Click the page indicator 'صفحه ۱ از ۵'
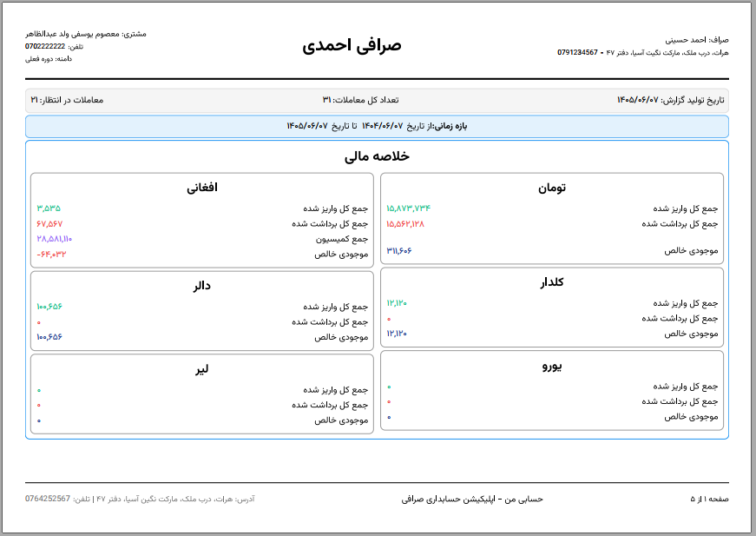 pos(710,499)
